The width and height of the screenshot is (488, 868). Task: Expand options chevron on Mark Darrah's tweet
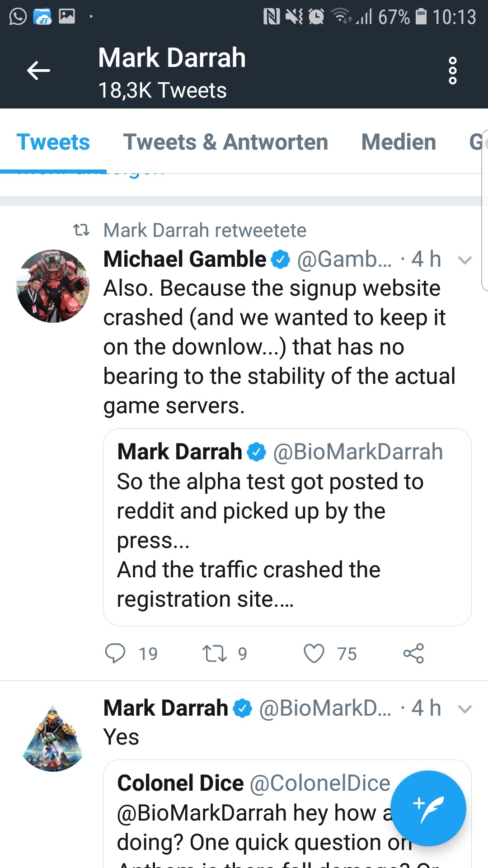pyautogui.click(x=465, y=709)
